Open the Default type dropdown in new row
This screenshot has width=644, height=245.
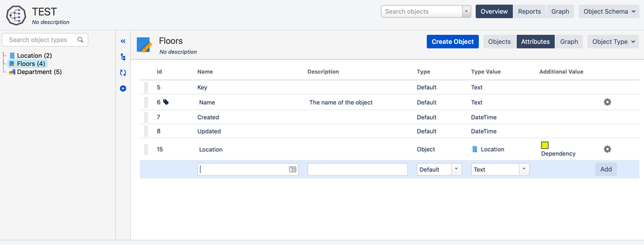440,170
